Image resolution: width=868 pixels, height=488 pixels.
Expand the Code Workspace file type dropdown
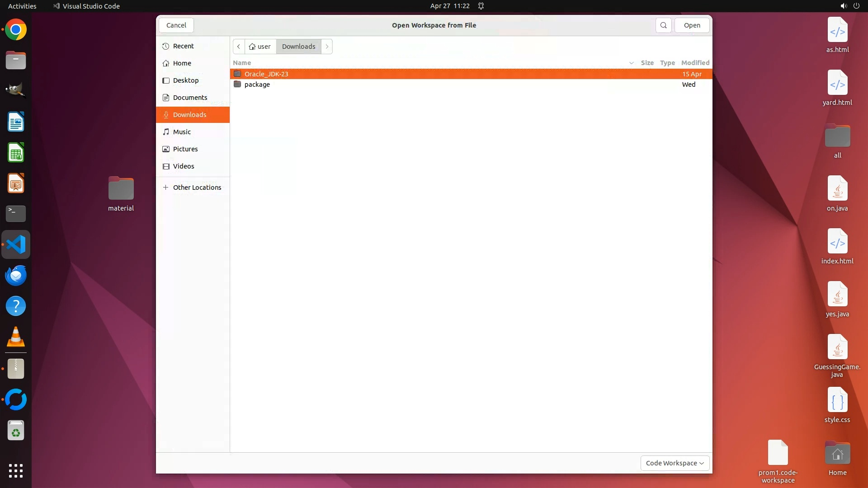pyautogui.click(x=675, y=463)
